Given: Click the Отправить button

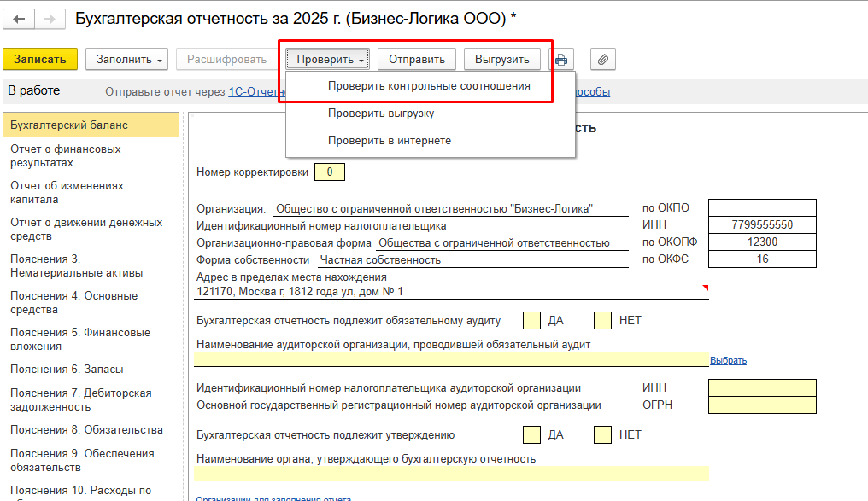Looking at the screenshot, I should click(417, 59).
